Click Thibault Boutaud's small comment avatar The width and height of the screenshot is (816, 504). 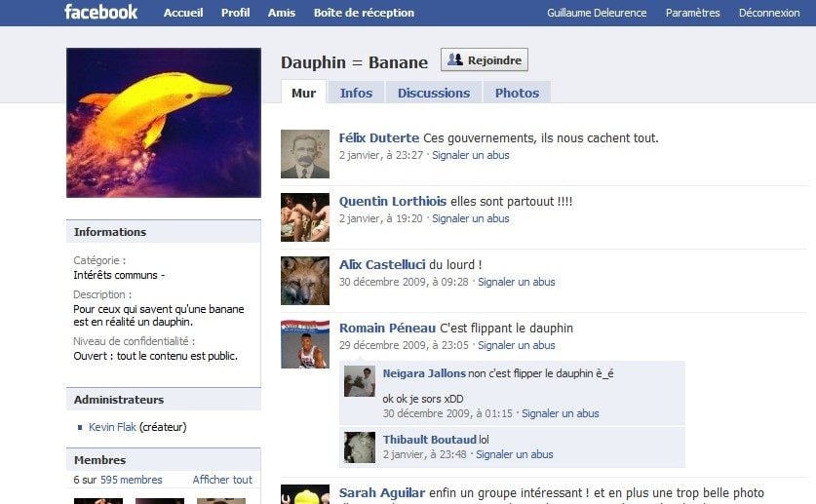click(360, 447)
